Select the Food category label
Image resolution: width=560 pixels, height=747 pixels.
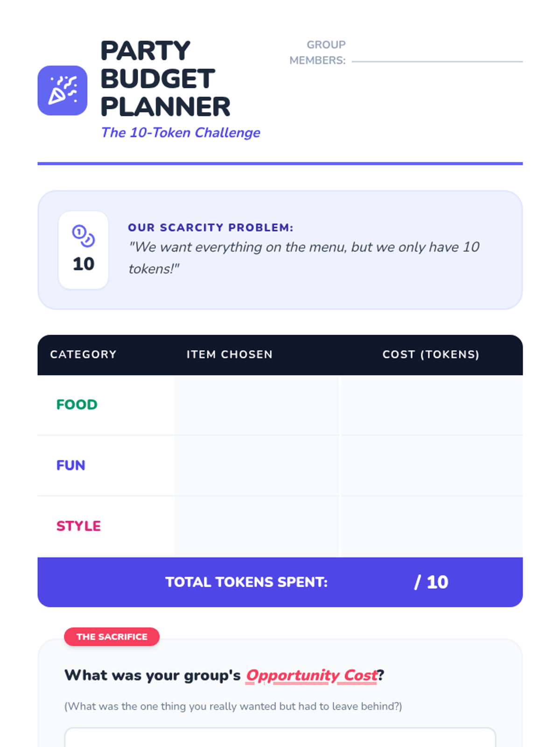pyautogui.click(x=77, y=404)
